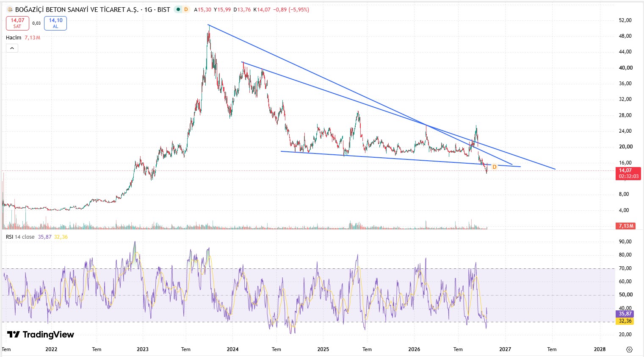This screenshot has width=644, height=357.
Task: Collapse the indicator legend chevron
Action: pos(12,48)
